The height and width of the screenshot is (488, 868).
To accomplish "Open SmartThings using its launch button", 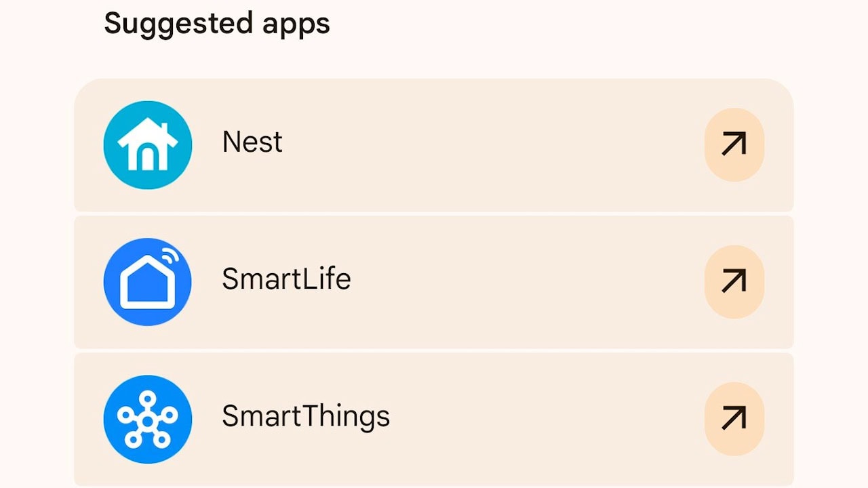I will click(x=734, y=418).
